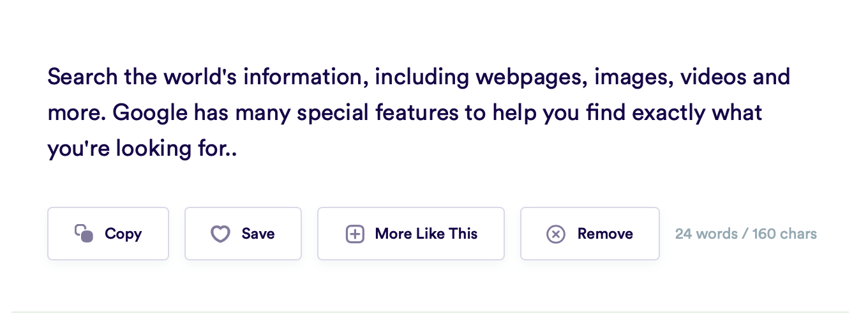Click the "Copy" label text
868x323 pixels.
point(123,234)
